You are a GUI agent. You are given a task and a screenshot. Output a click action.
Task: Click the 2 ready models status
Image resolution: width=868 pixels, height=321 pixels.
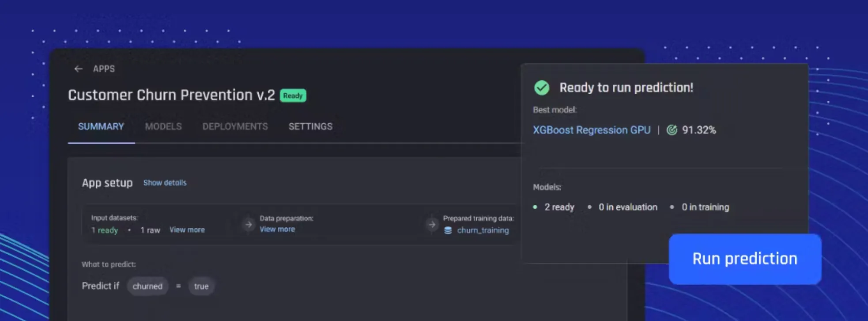pyautogui.click(x=559, y=207)
